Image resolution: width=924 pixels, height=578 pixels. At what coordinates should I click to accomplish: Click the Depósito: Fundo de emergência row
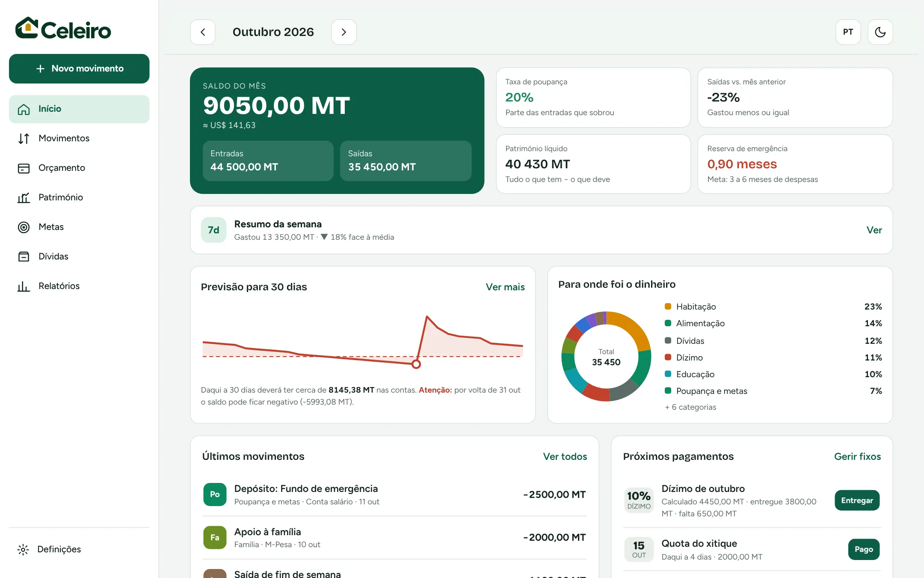pos(394,495)
